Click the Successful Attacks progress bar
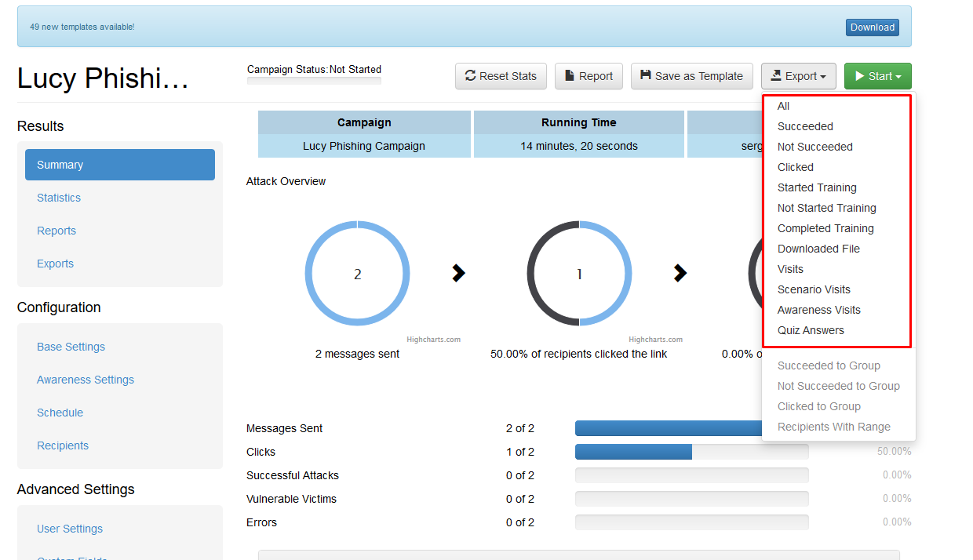The image size is (973, 560). coord(691,475)
